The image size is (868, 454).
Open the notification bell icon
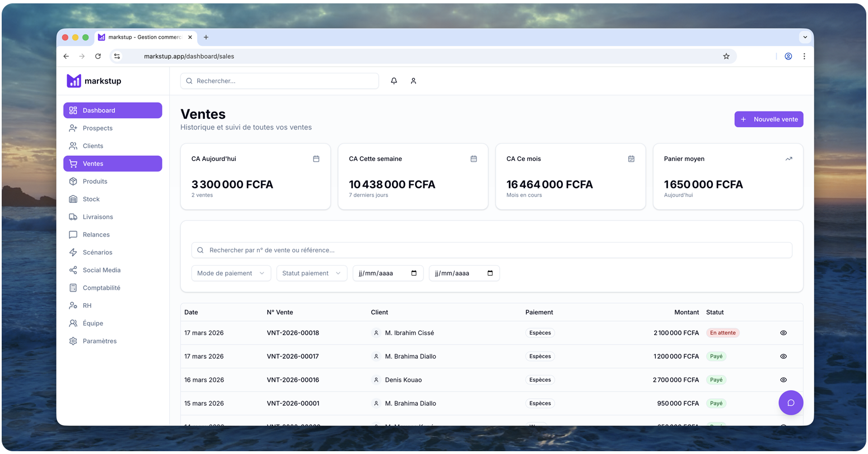pyautogui.click(x=394, y=81)
